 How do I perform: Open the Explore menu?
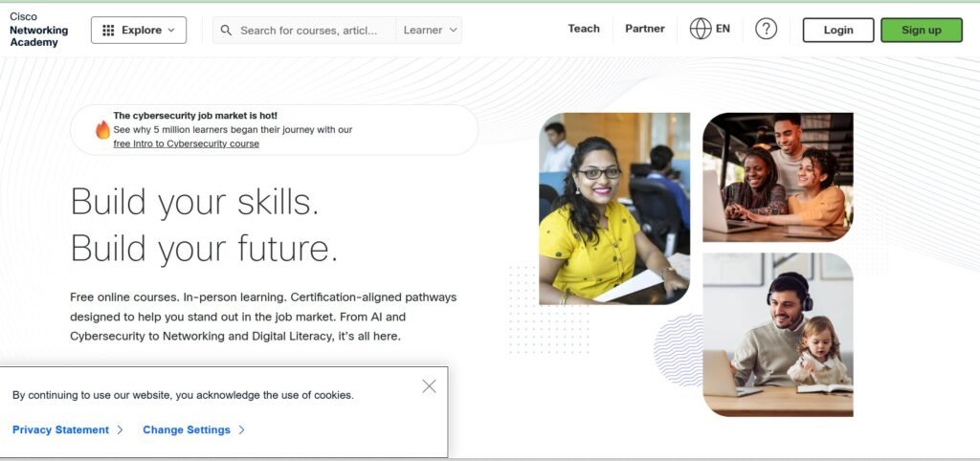tap(139, 30)
